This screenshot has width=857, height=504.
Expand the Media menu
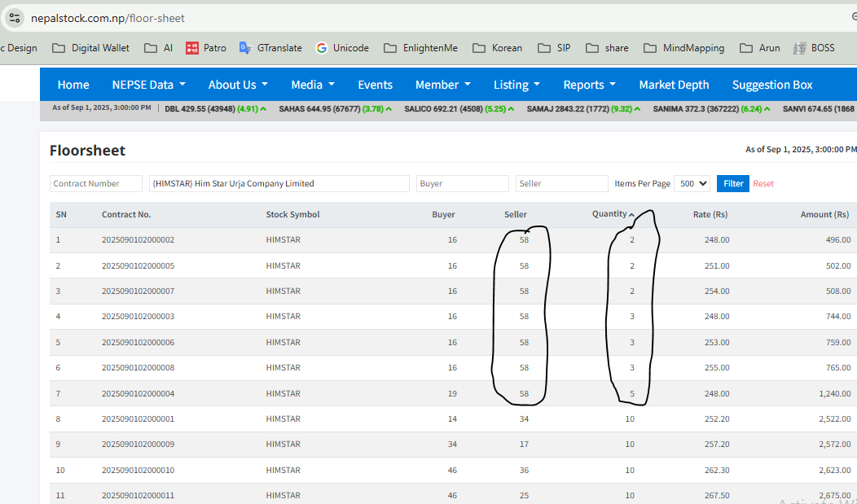pos(313,85)
